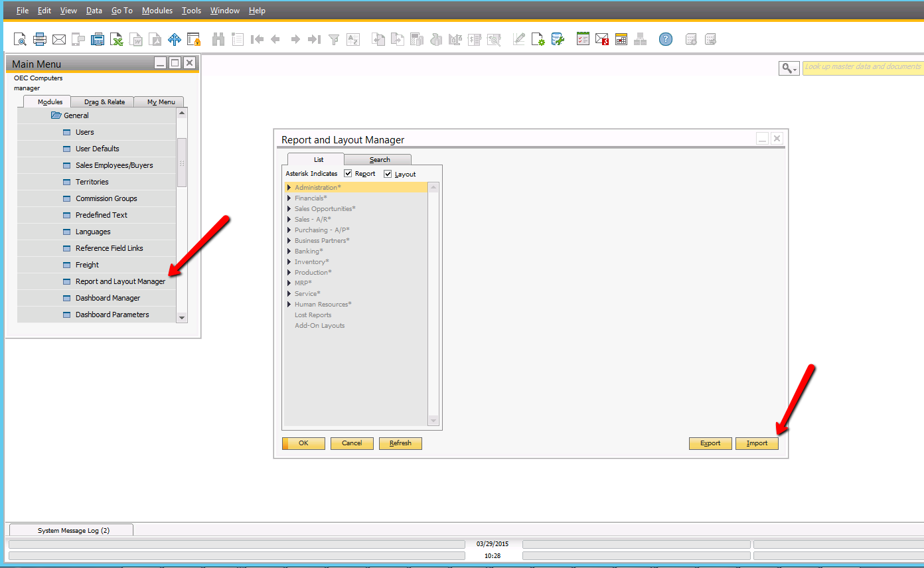Expand the Financials tree node
This screenshot has height=568, width=924.
tap(289, 198)
